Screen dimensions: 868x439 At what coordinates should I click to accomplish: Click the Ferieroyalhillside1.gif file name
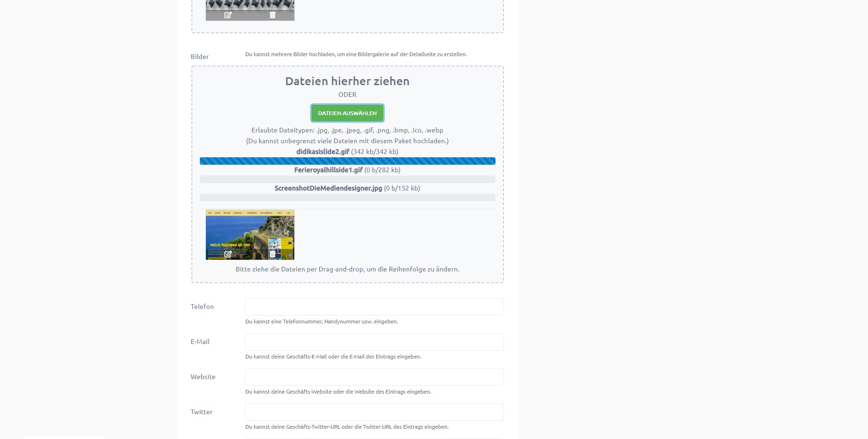point(328,170)
